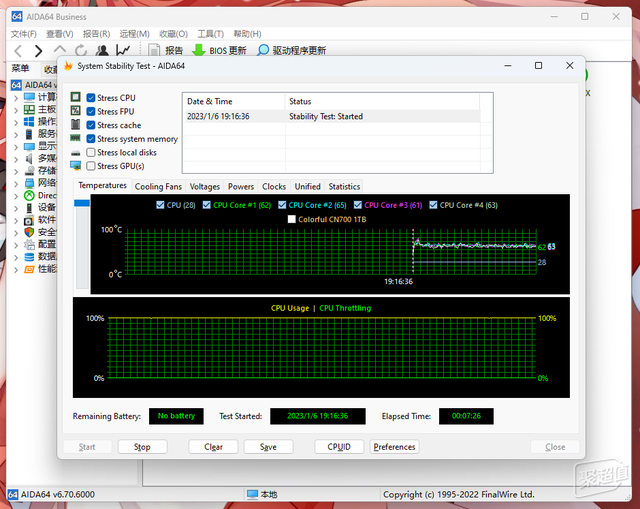The width and height of the screenshot is (640, 509).
Task: Expand the 计算 tree node
Action: (x=16, y=98)
